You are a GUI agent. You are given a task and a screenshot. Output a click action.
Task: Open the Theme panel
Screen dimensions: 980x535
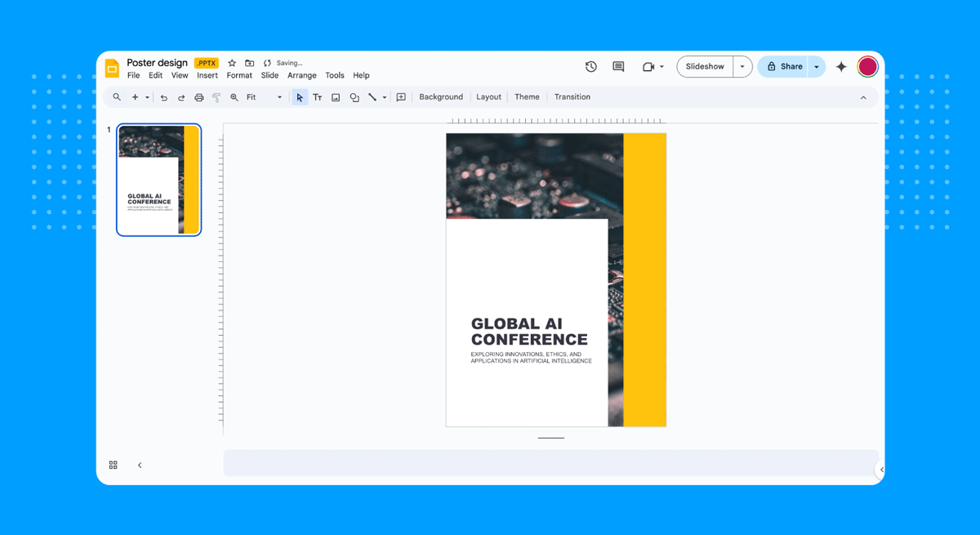pos(527,97)
